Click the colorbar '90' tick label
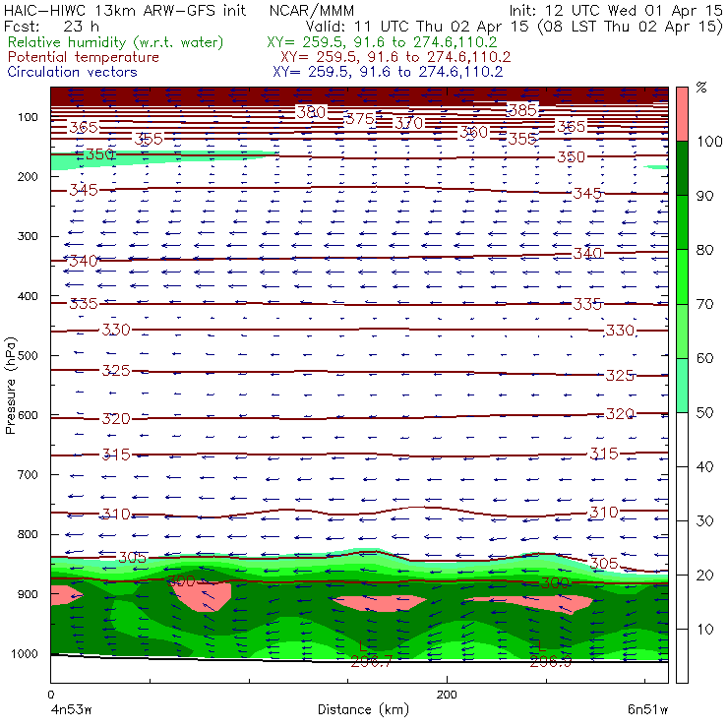Screen dimensions: 728x728 pyautogui.click(x=704, y=196)
